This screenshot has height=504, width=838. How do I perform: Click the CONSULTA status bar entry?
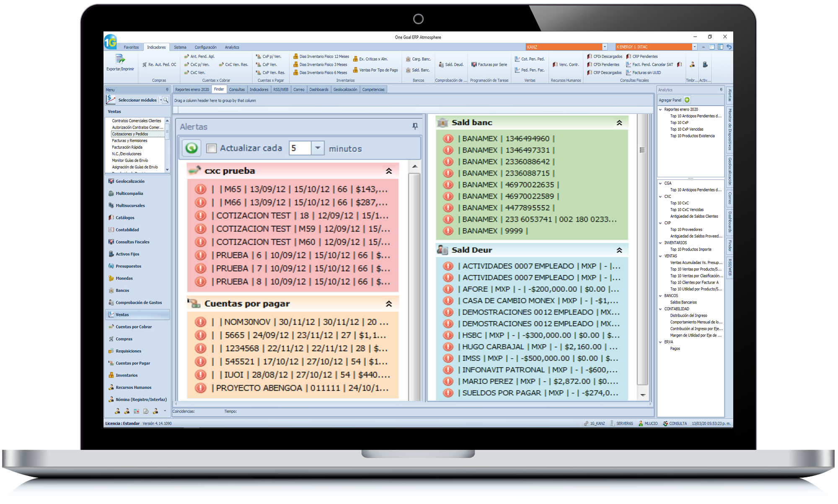[x=675, y=424]
